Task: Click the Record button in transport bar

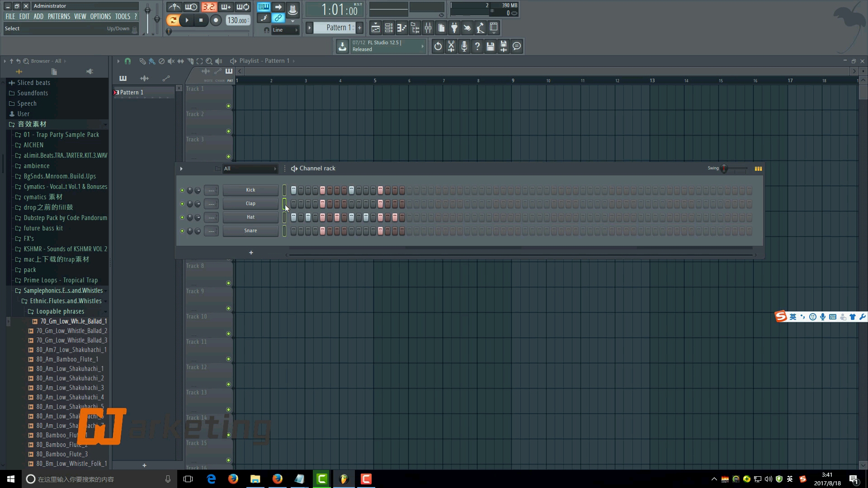Action: [216, 20]
